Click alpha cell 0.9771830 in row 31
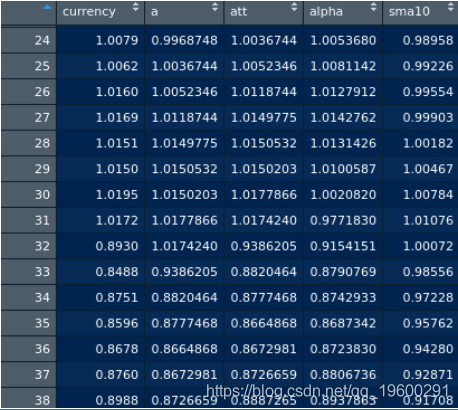Screen dimensions: 458x410 [x=343, y=220]
